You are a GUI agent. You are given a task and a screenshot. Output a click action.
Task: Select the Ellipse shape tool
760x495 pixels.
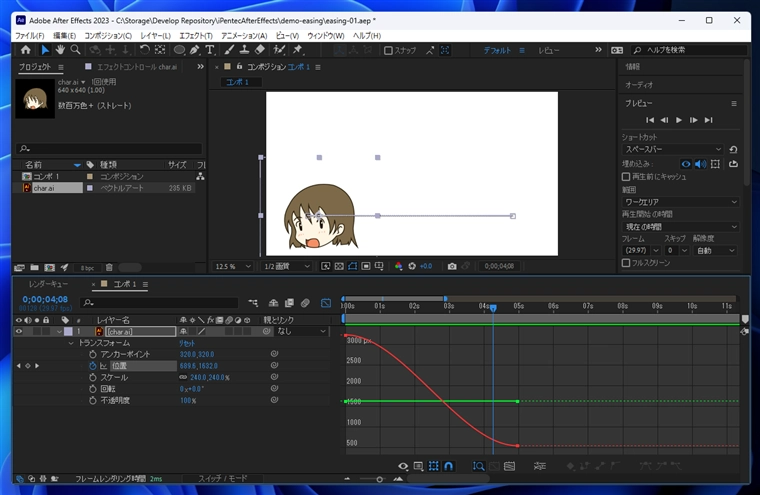coord(179,49)
